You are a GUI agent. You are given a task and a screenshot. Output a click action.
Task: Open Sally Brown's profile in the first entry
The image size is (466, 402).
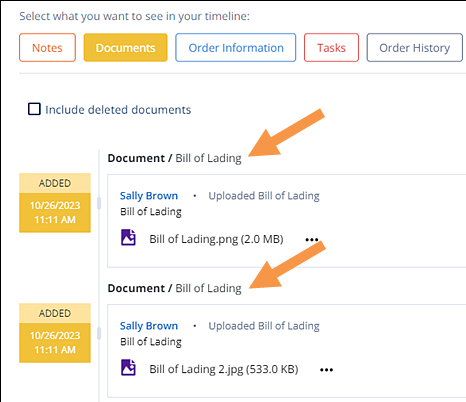point(149,196)
